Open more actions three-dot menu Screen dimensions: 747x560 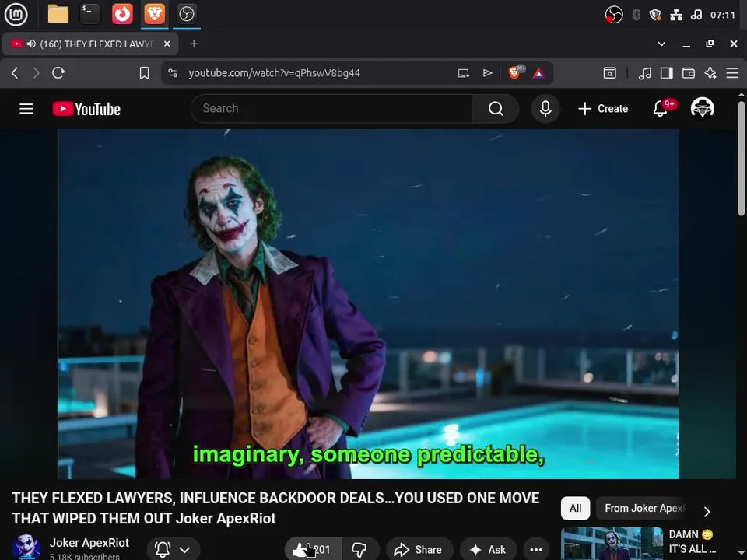536,550
